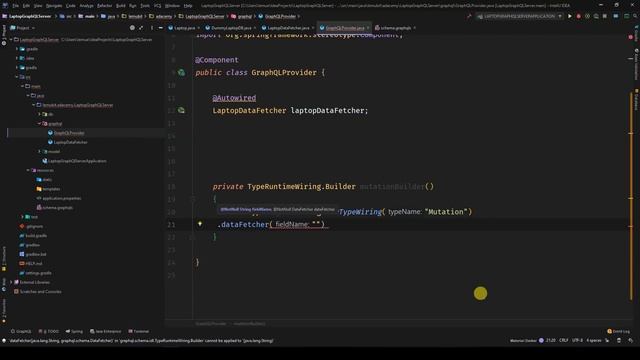The width and height of the screenshot is (640, 360).
Task: Collapse the main folder in project tree
Action: pos(22,86)
